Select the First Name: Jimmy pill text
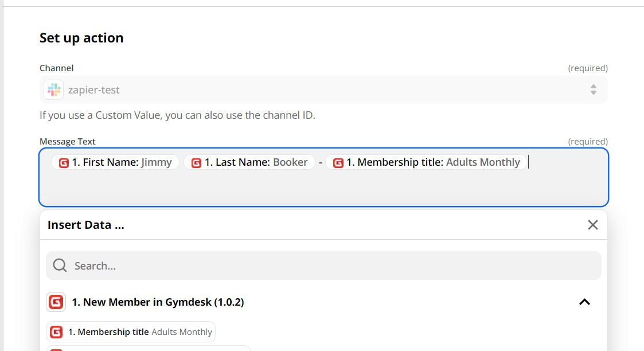 (x=122, y=162)
